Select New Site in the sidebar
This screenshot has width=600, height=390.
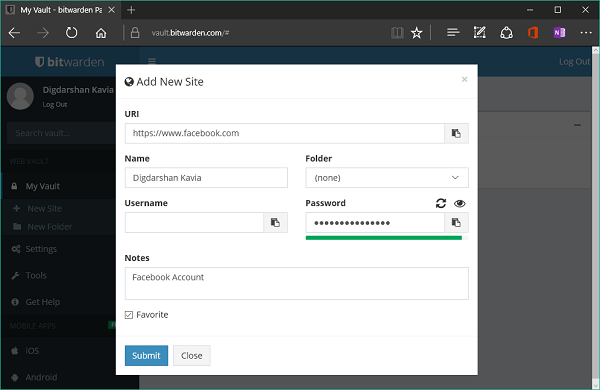coord(44,209)
